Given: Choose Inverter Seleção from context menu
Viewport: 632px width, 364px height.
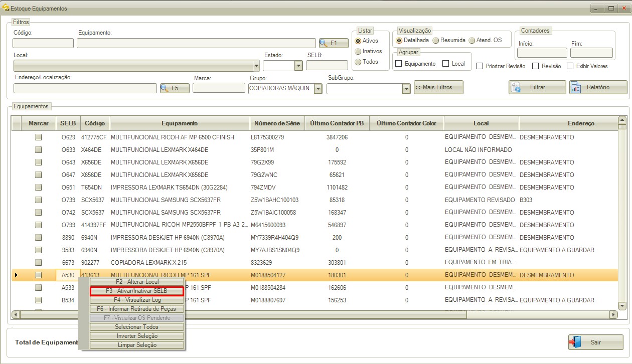Looking at the screenshot, I should click(137, 336).
